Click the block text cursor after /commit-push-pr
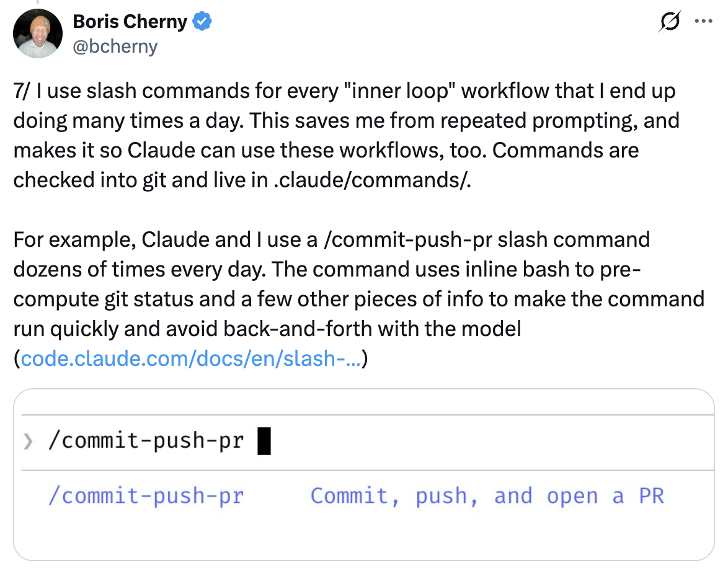This screenshot has width=728, height=568. coord(265,440)
